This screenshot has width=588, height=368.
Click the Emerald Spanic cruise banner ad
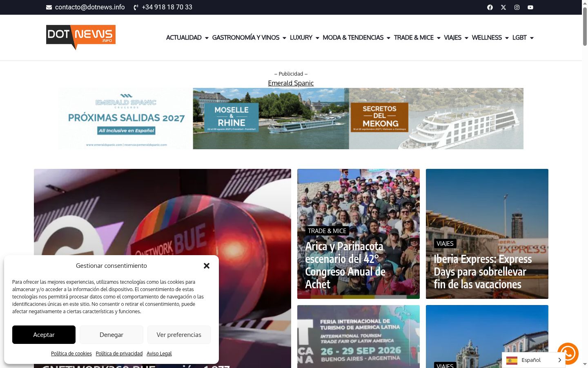tap(291, 119)
